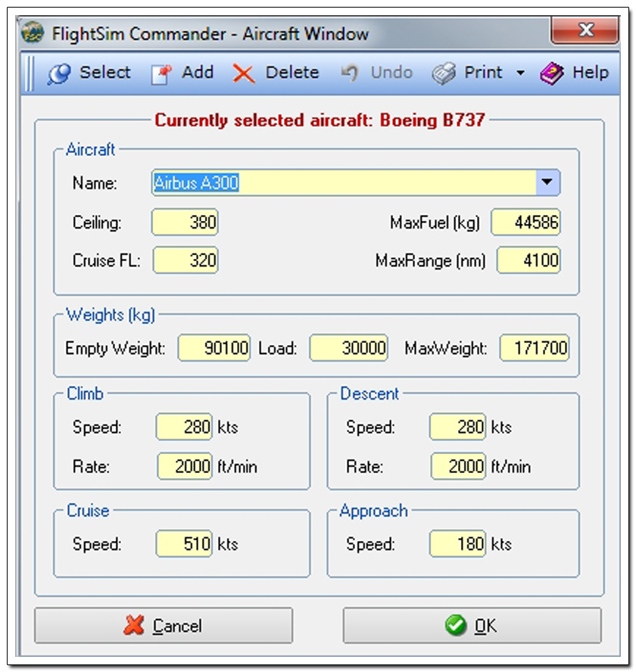Click the Empty Weight field 90100
The width and height of the screenshot is (636, 672).
click(x=214, y=347)
